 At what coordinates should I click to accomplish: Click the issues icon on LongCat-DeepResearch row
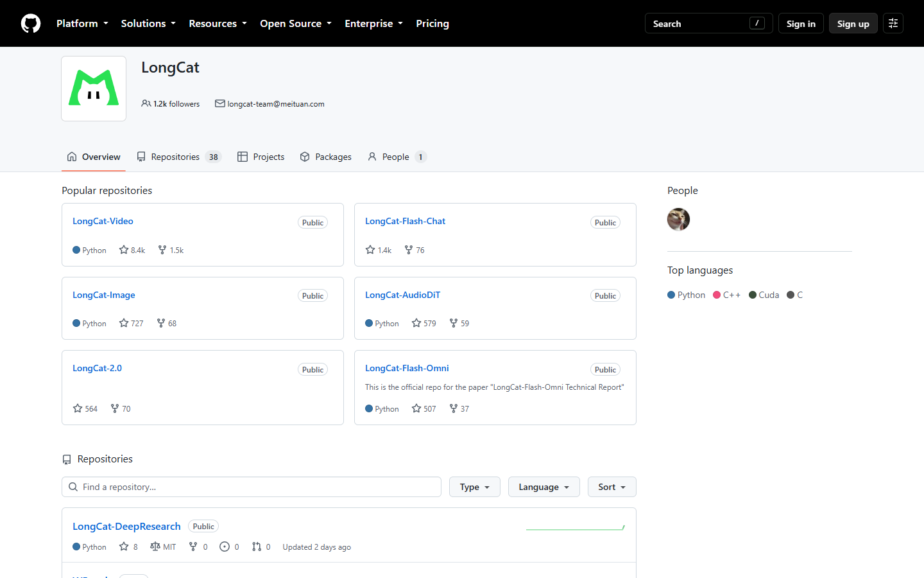click(225, 547)
